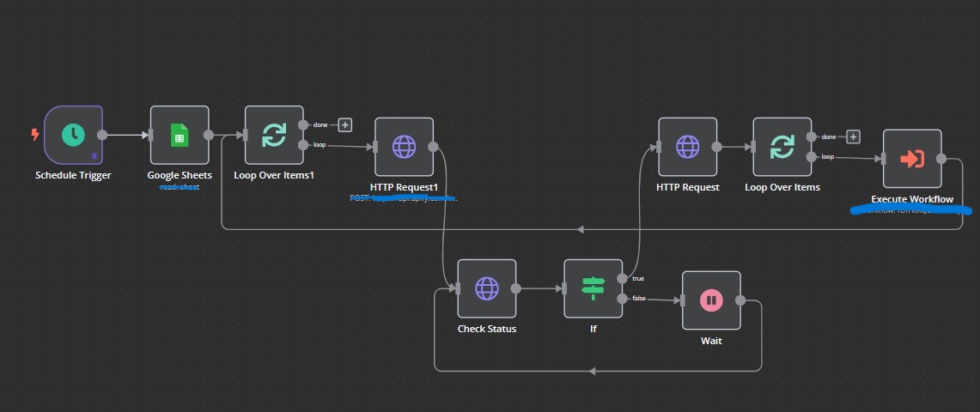The width and height of the screenshot is (980, 412).
Task: Click the HTTP Request1 label text
Action: click(404, 187)
